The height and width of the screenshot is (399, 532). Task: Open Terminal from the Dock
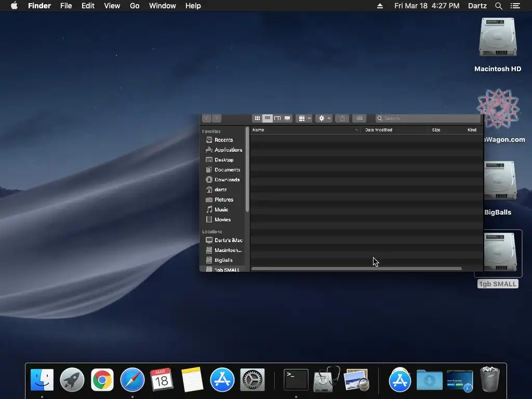coord(296,380)
